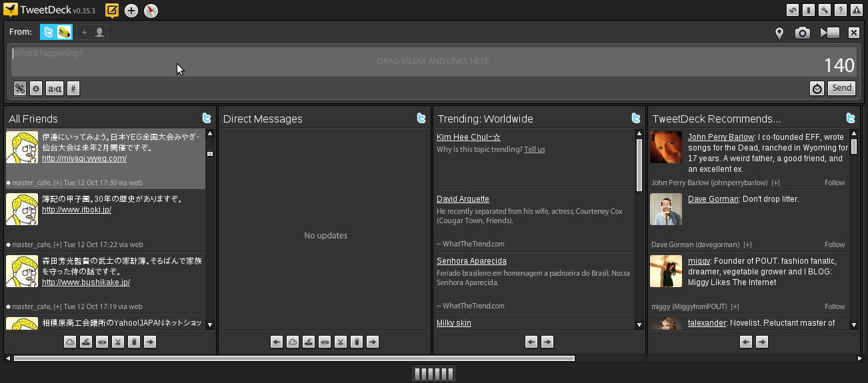Click the Trending Worldwide column scrollbar
The height and width of the screenshot is (383, 868).
pyautogui.click(x=639, y=165)
